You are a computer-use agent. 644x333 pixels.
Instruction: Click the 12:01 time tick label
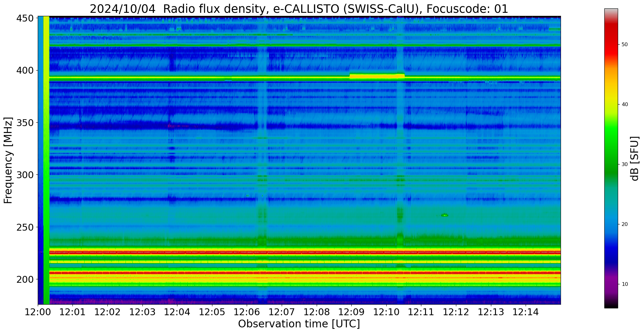click(x=73, y=312)
